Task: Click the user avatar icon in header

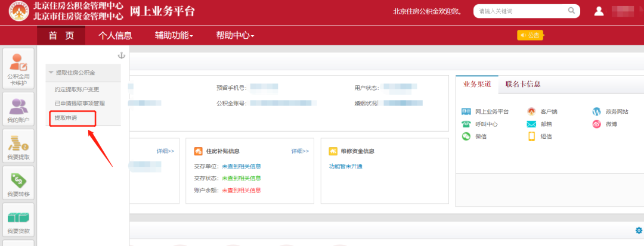Action: tap(599, 11)
